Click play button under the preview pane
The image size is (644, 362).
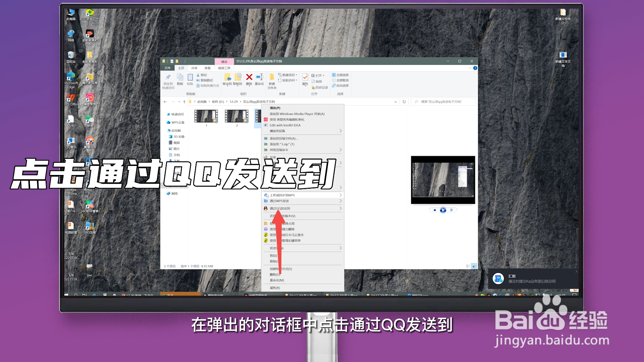tap(443, 210)
